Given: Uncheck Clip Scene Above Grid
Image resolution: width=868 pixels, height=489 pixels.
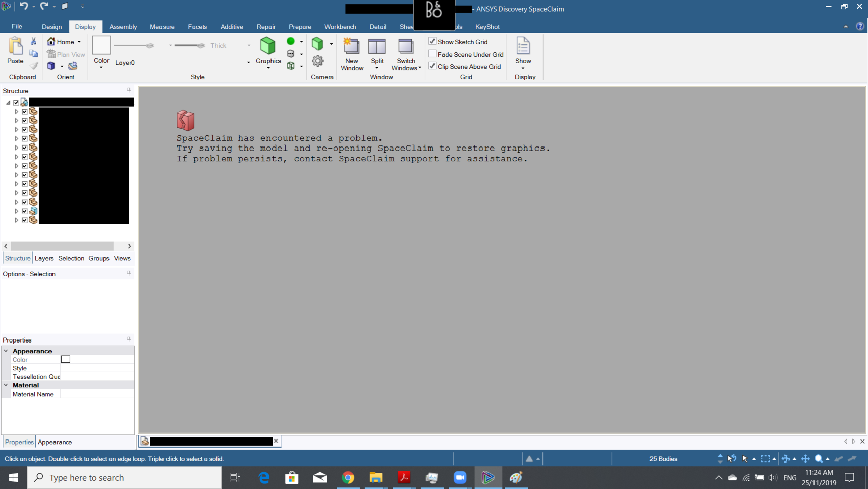Looking at the screenshot, I should 432,66.
